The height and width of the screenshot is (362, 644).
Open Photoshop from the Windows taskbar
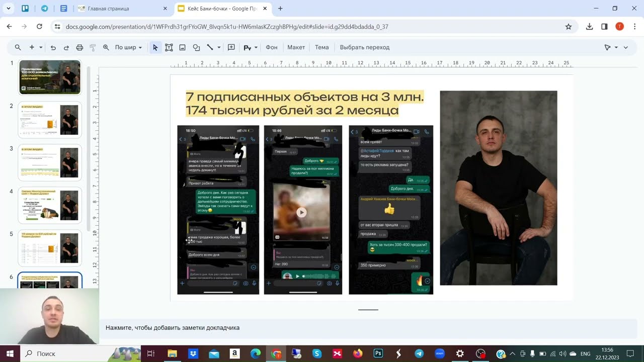378,353
